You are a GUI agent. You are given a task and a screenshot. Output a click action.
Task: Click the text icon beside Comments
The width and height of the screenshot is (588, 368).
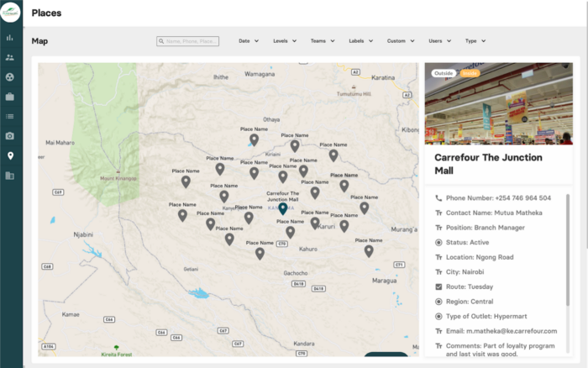coord(438,346)
